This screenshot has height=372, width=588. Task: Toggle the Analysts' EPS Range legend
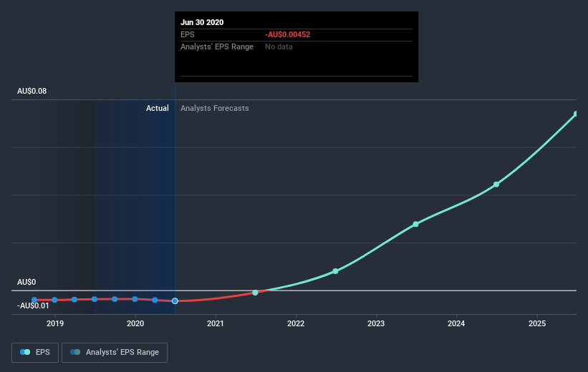tap(115, 352)
